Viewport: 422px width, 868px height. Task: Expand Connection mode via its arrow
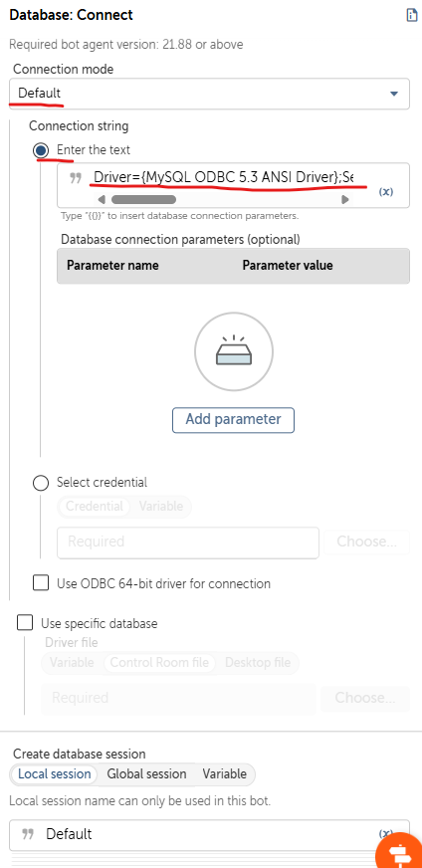pyautogui.click(x=394, y=94)
